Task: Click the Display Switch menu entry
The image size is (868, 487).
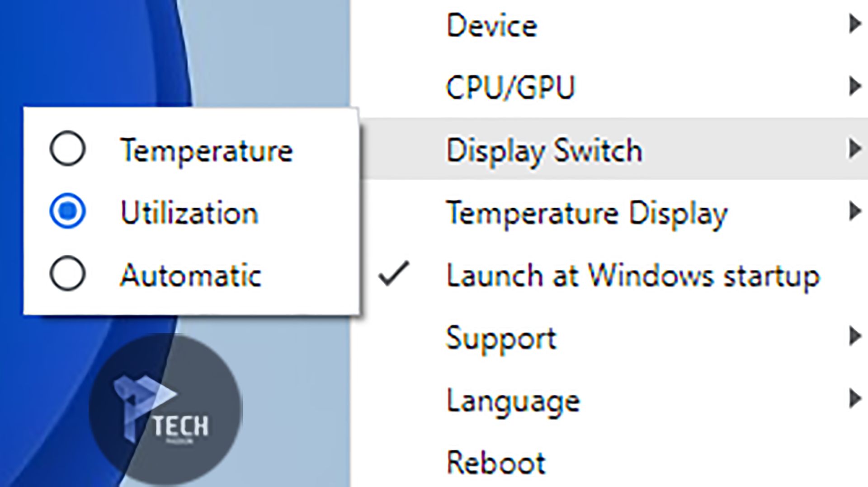Action: [x=544, y=150]
